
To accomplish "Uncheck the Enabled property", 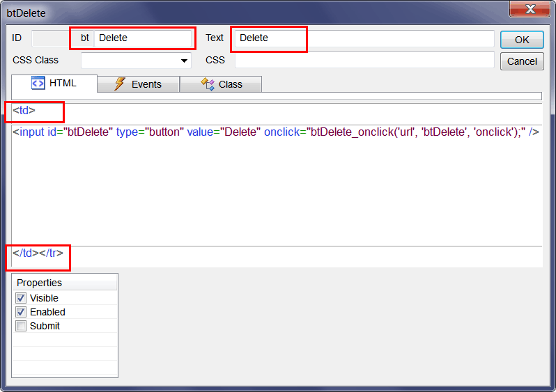I will click(x=21, y=312).
